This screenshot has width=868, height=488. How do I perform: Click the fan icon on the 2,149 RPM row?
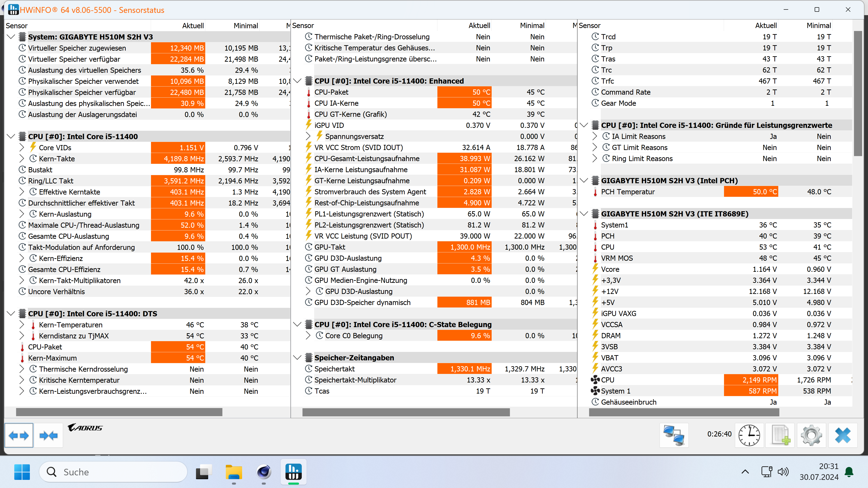(x=595, y=380)
